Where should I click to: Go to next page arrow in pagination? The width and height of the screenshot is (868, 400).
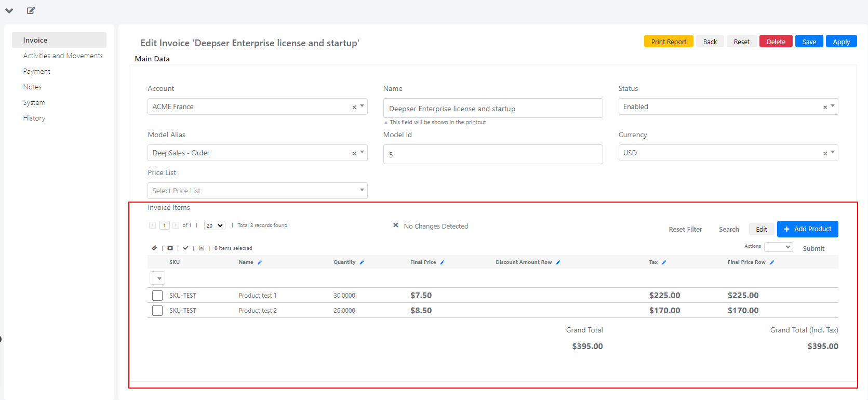pyautogui.click(x=176, y=225)
